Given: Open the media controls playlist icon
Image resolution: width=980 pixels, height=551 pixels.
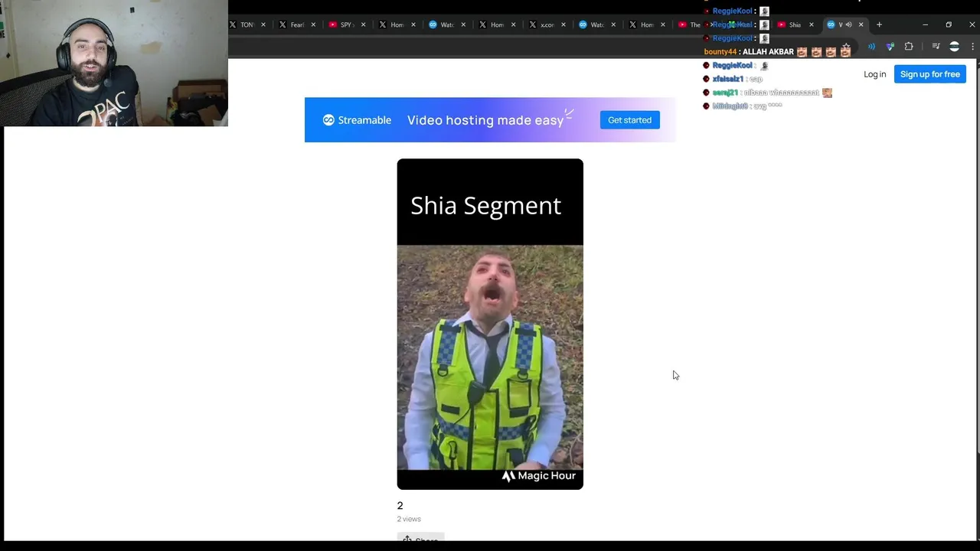Looking at the screenshot, I should (936, 47).
